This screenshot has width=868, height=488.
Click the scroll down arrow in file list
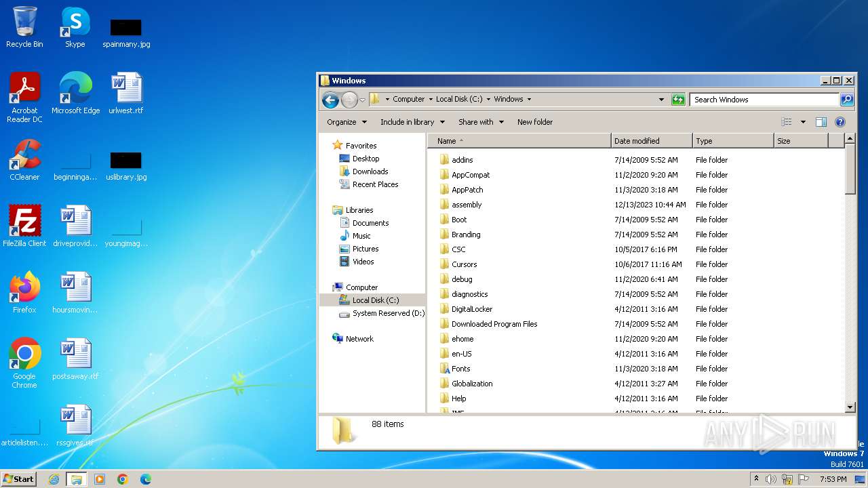[850, 407]
